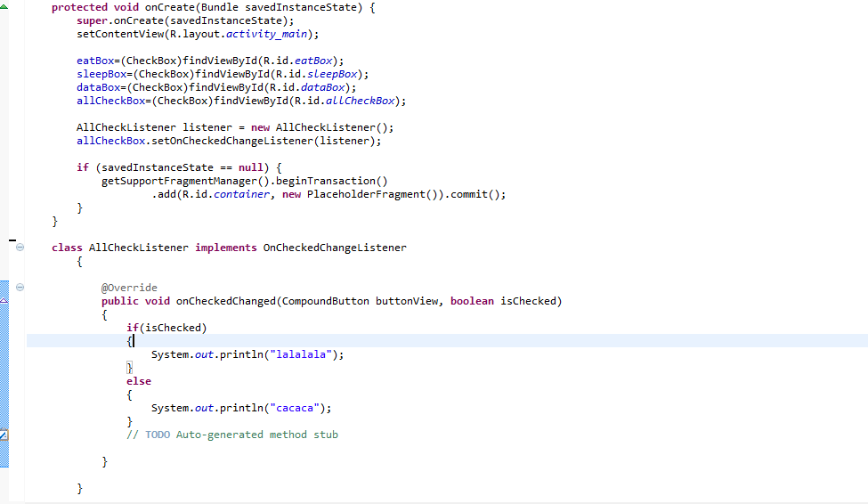Click the italic allCheckBox resource id
This screenshot has height=504, width=868.
point(360,101)
